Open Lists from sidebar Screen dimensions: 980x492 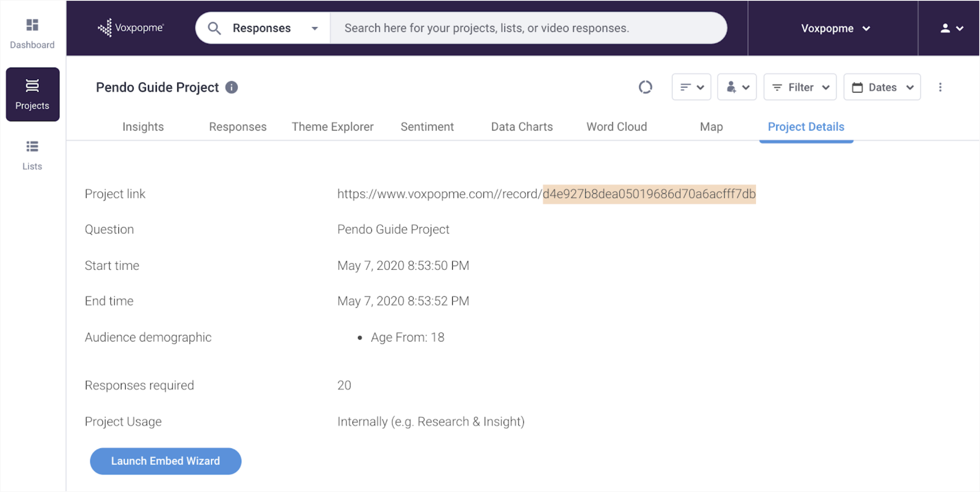click(32, 155)
